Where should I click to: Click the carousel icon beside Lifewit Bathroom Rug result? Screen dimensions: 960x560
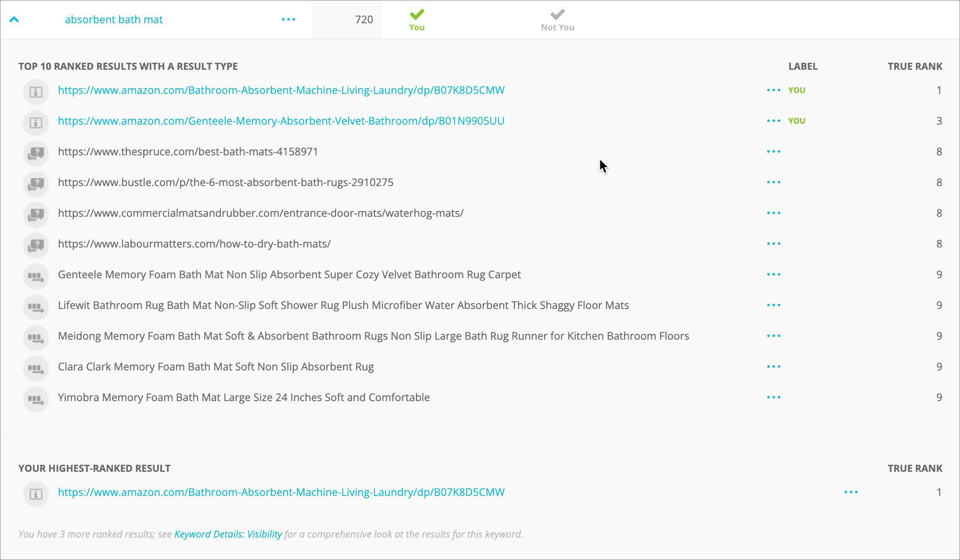pyautogui.click(x=36, y=307)
